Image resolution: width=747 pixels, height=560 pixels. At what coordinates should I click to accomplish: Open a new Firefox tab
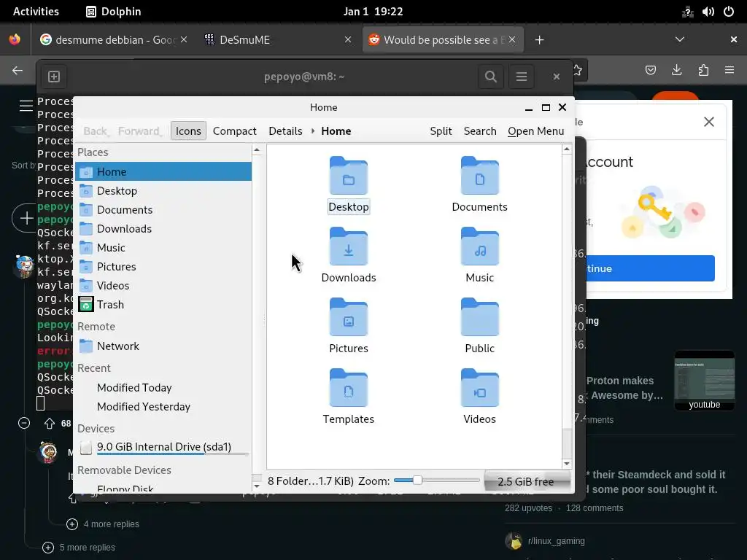(539, 39)
